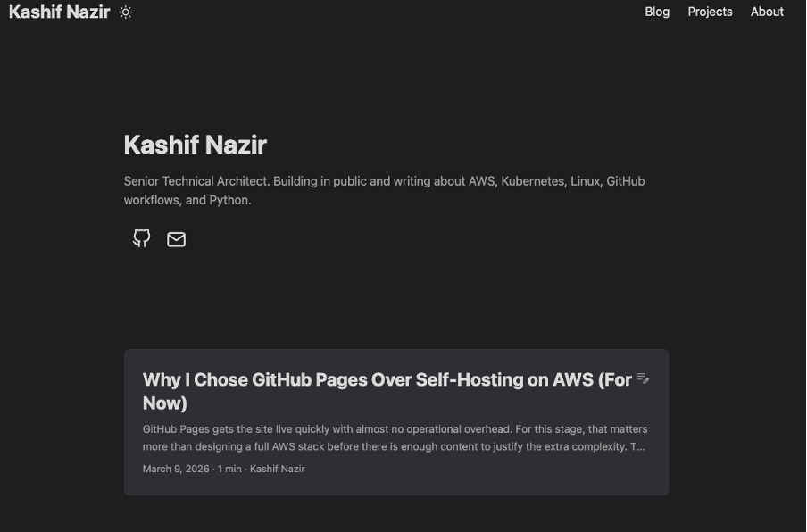The height and width of the screenshot is (532, 807).
Task: Click "workflows, and Python." bio line
Action: [187, 201]
